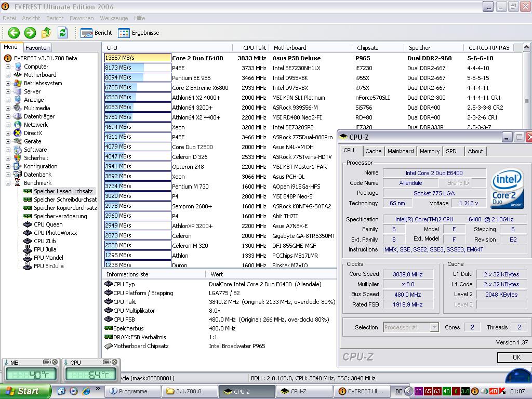Expand the Motherboard tree node

(8, 75)
